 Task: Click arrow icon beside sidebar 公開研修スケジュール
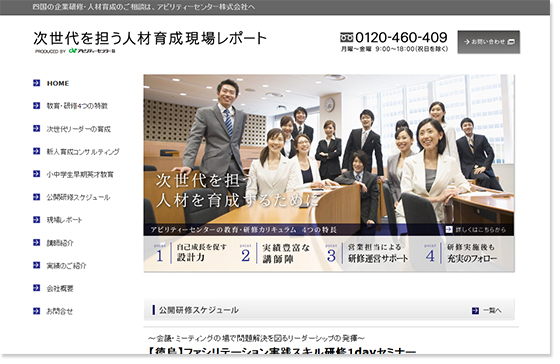[36, 197]
